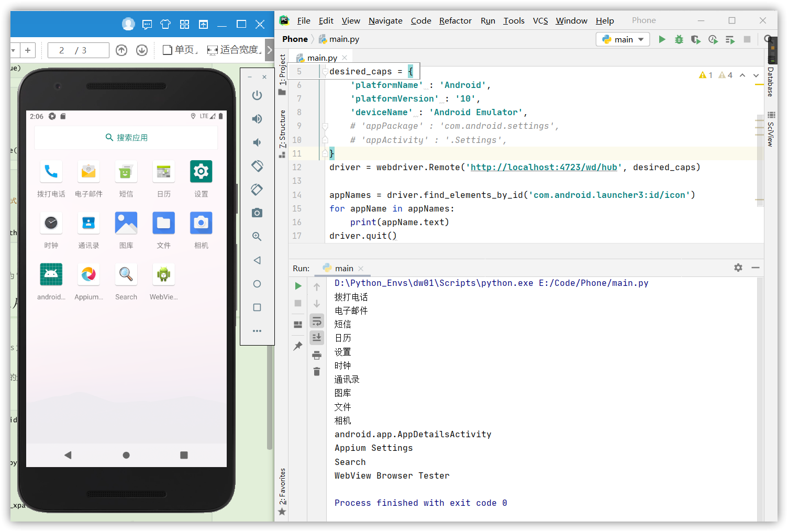Launch the WebView Browser Tester app
The width and height of the screenshot is (788, 532).
pos(163,274)
